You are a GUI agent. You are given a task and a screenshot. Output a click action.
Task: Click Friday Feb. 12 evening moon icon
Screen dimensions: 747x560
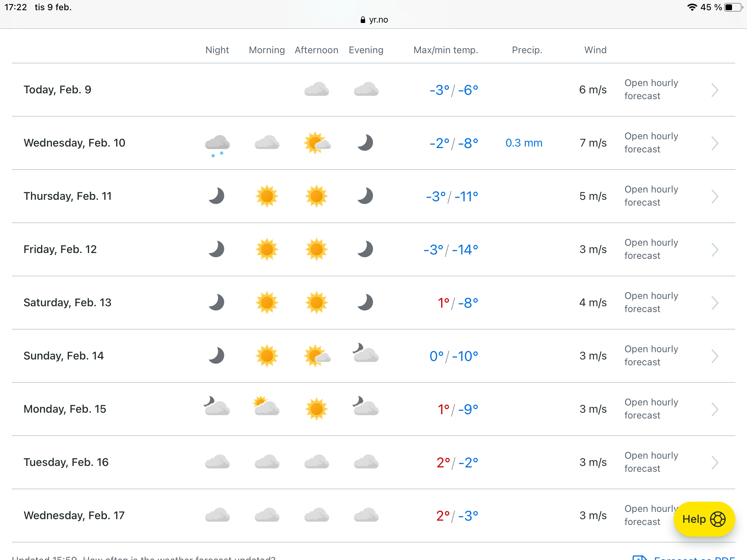tap(366, 249)
